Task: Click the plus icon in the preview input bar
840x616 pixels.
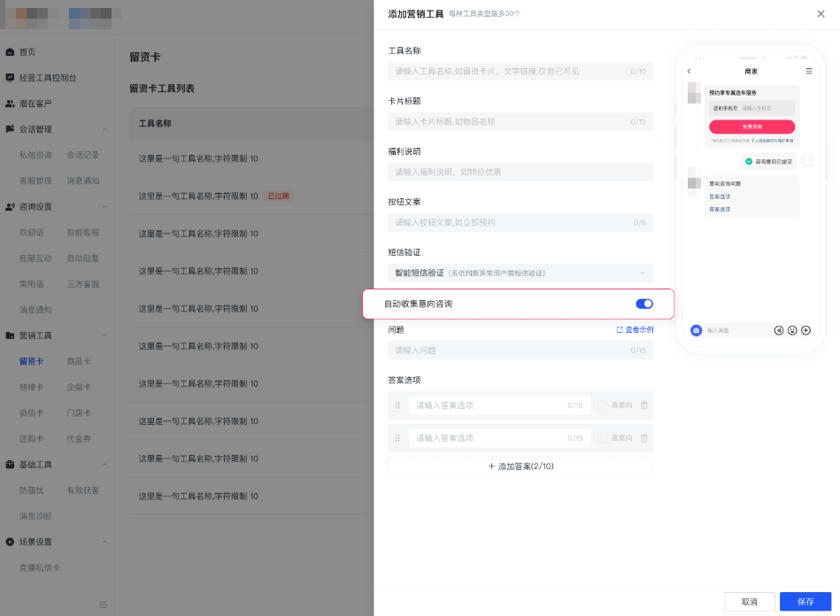Action: coord(805,330)
